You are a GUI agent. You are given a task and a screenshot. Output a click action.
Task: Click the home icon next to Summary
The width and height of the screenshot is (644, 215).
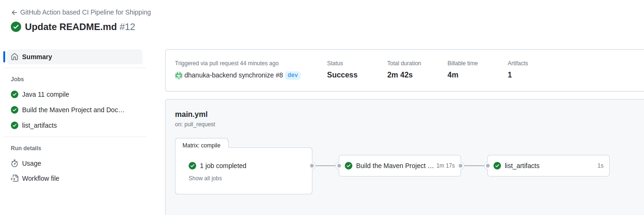click(15, 57)
